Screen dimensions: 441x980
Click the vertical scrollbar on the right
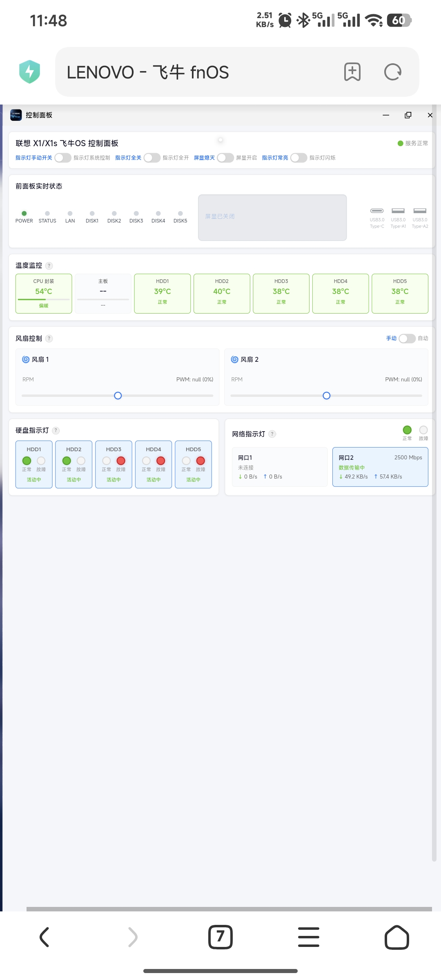pos(434,483)
